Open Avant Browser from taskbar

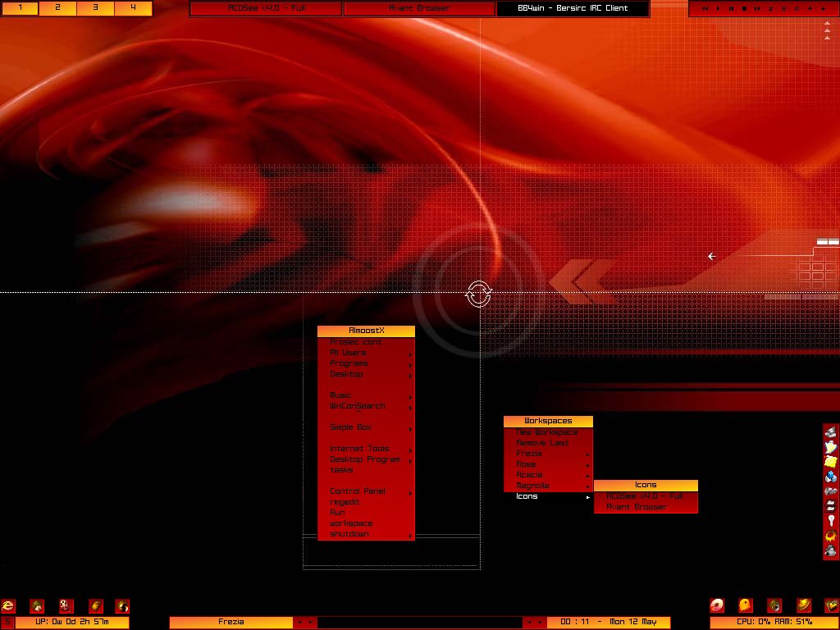click(x=419, y=9)
